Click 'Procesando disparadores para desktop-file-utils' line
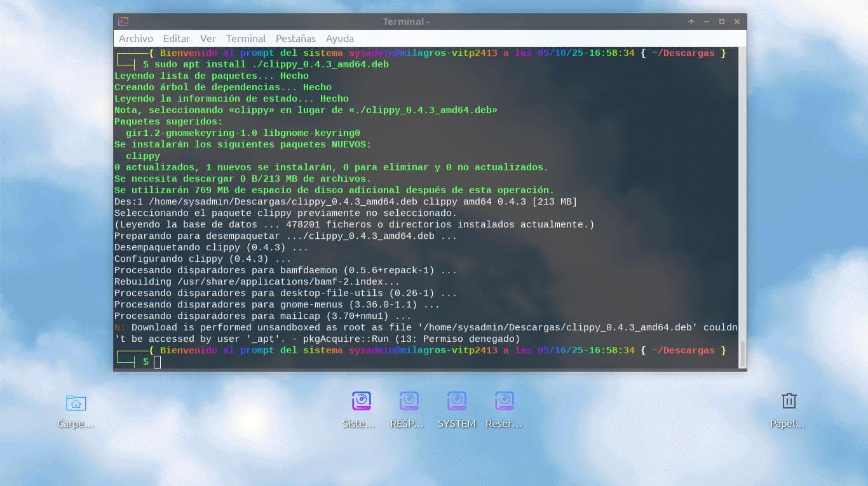 (285, 293)
